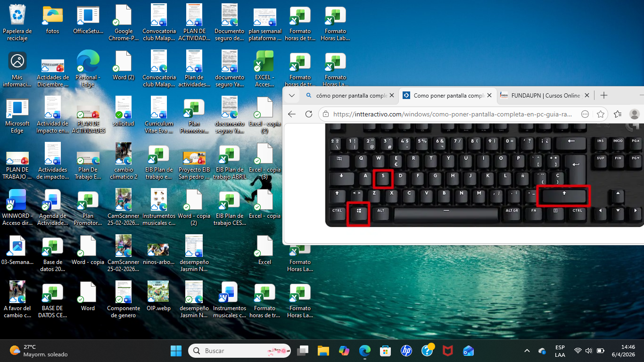The height and width of the screenshot is (362, 644).
Task: Add page to favorites star icon
Action: [601, 114]
